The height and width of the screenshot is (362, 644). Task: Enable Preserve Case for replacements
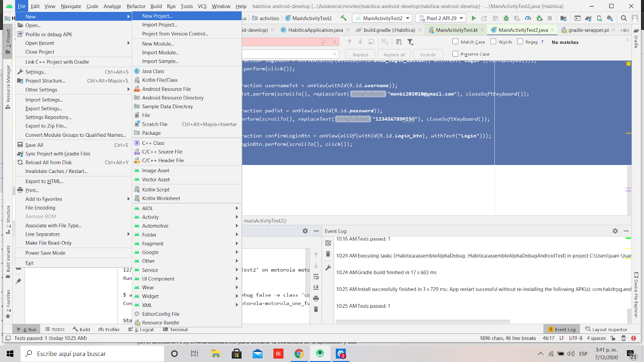point(455,53)
